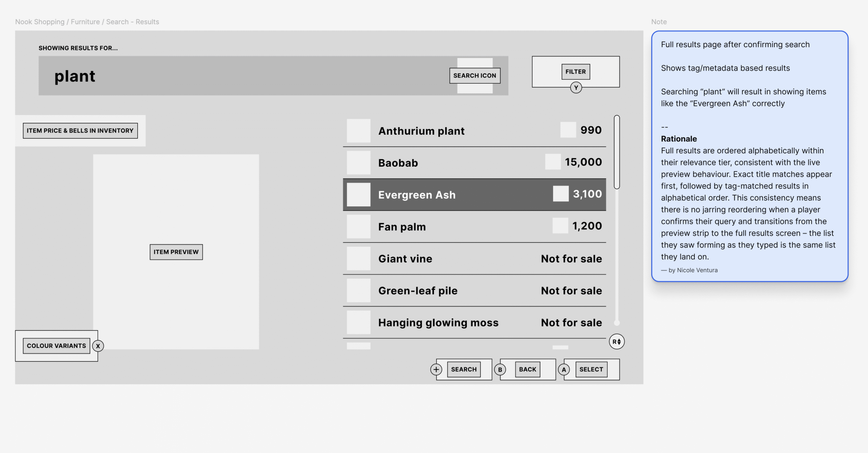Click the Search button in the footer

pyautogui.click(x=463, y=369)
